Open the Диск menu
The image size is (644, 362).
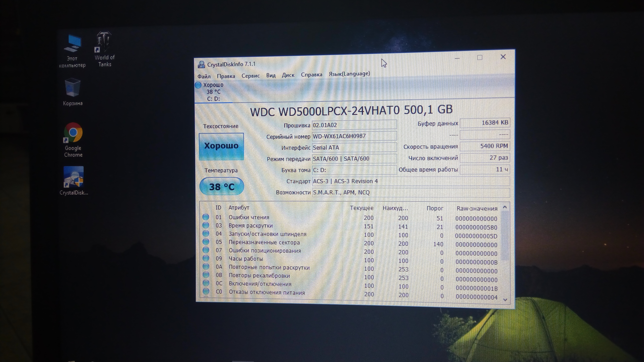pyautogui.click(x=288, y=75)
